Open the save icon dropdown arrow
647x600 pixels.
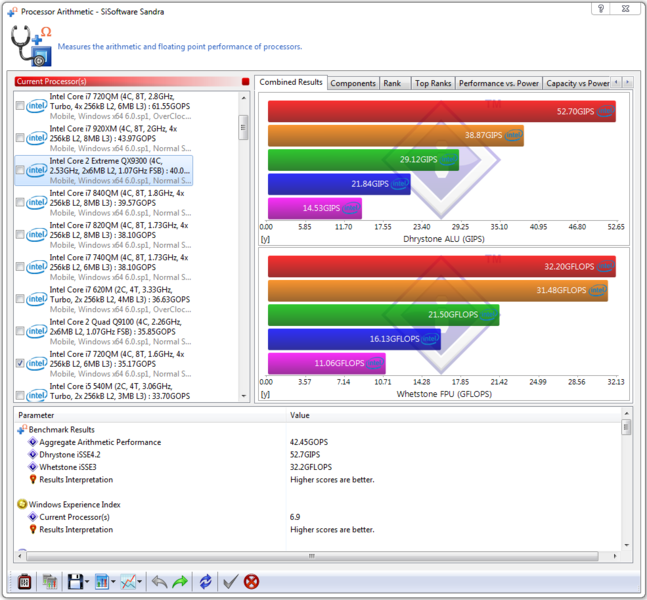coord(87,582)
